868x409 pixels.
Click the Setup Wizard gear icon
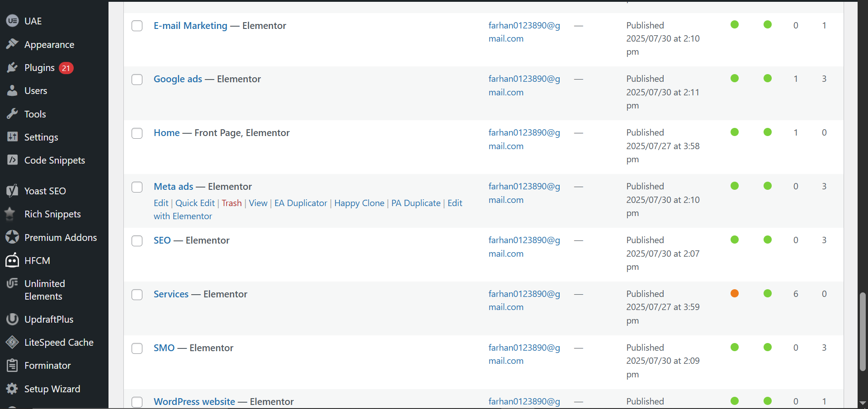12,389
